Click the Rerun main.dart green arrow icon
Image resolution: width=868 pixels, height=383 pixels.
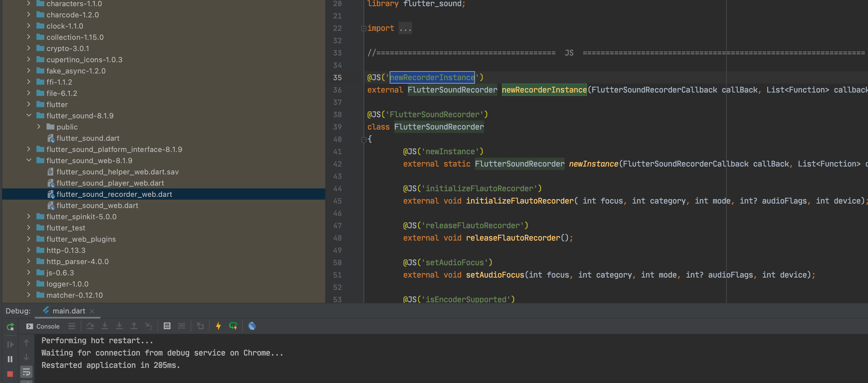pos(10,326)
